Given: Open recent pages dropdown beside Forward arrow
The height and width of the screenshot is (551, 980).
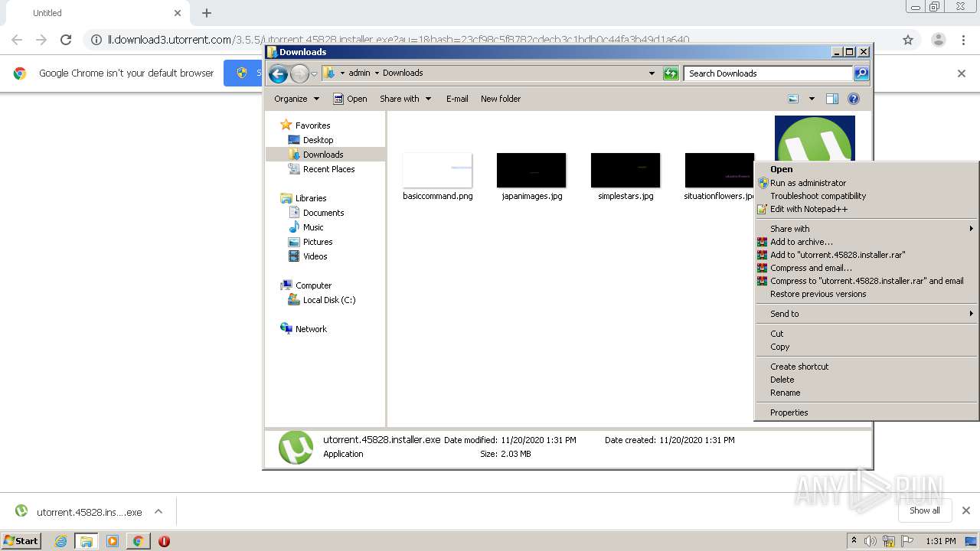Looking at the screenshot, I should pos(314,74).
